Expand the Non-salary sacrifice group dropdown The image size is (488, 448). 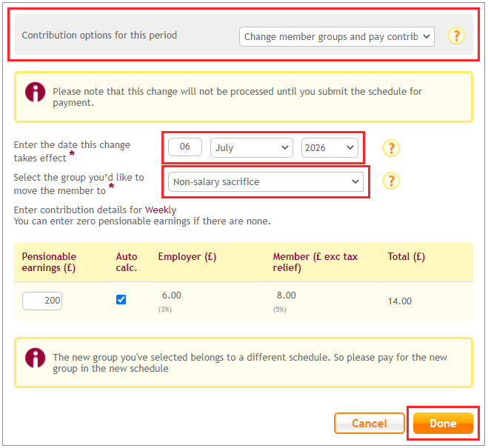[x=267, y=181]
